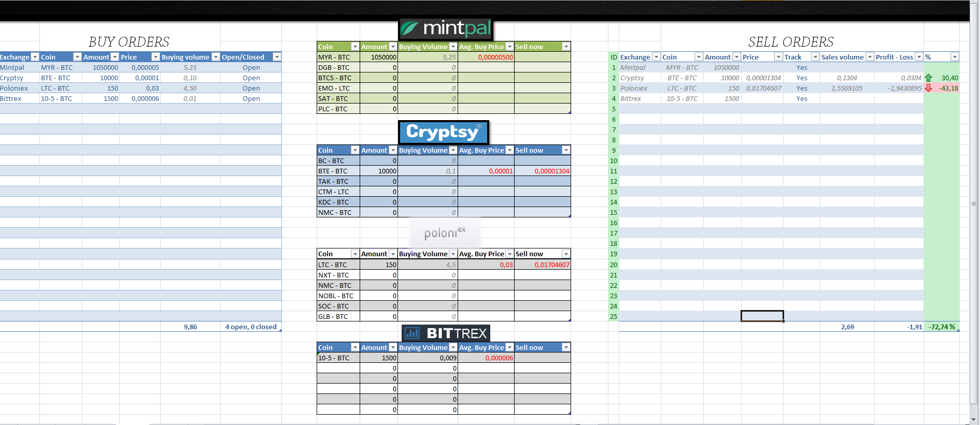Open Sell now filter in Bittrex table

pyautogui.click(x=566, y=347)
